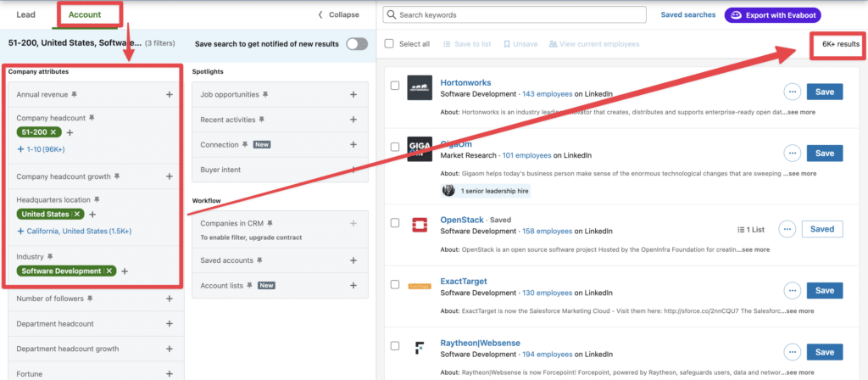Collapse the filters panel
This screenshot has width=868, height=380.
pos(339,15)
